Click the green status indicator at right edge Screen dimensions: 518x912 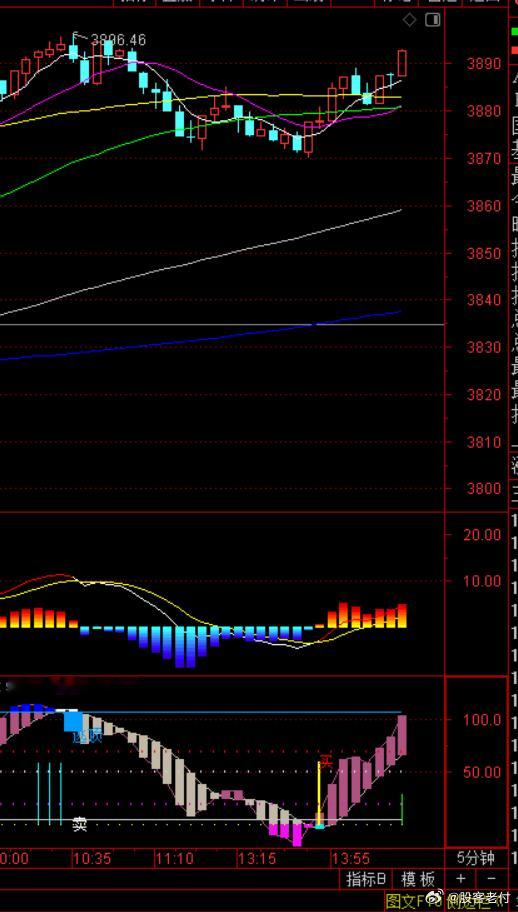tap(515, 29)
